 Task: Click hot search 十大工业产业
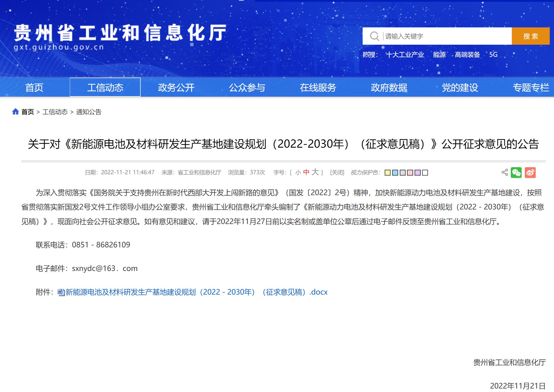point(405,54)
